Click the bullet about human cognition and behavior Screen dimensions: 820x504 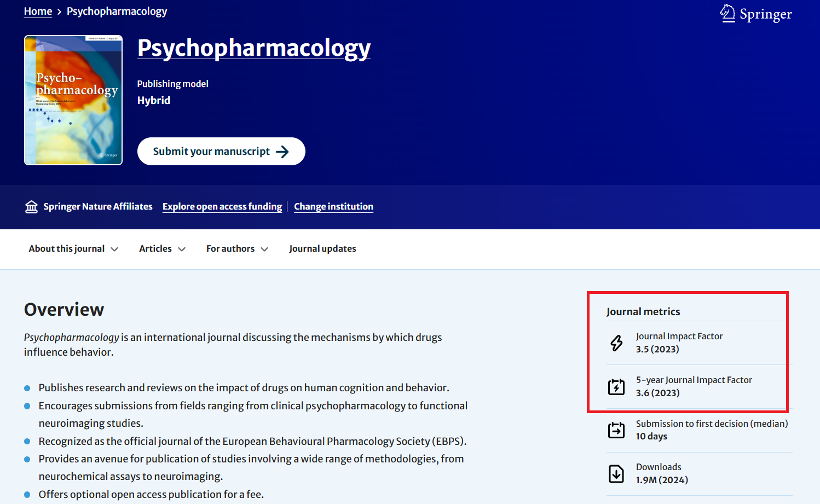(x=244, y=388)
